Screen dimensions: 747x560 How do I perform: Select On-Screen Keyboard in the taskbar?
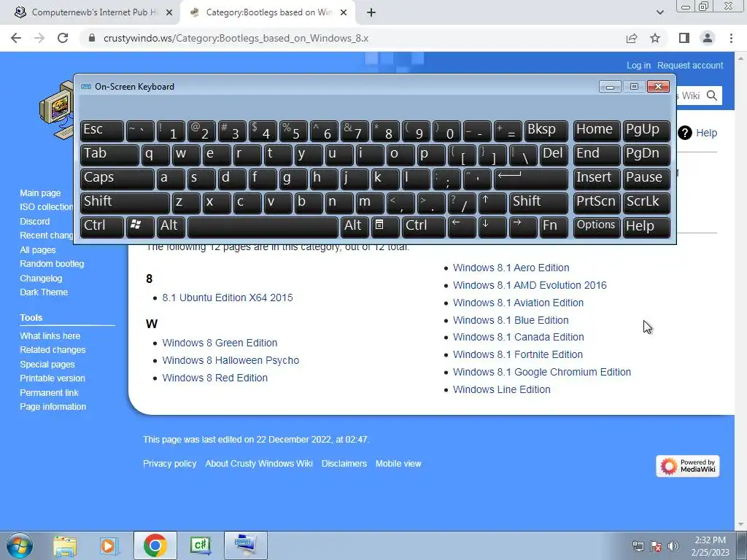coord(245,545)
